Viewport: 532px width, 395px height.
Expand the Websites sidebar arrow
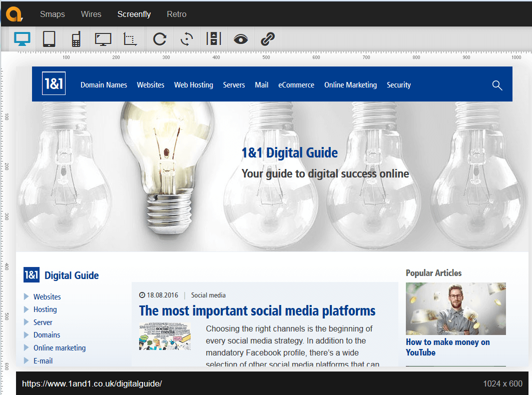click(26, 296)
